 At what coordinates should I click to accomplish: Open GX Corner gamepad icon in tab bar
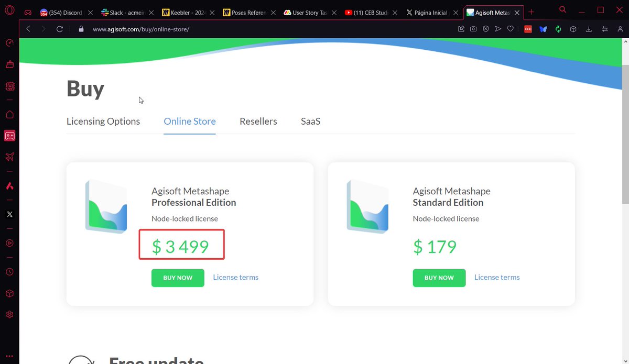pyautogui.click(x=28, y=13)
